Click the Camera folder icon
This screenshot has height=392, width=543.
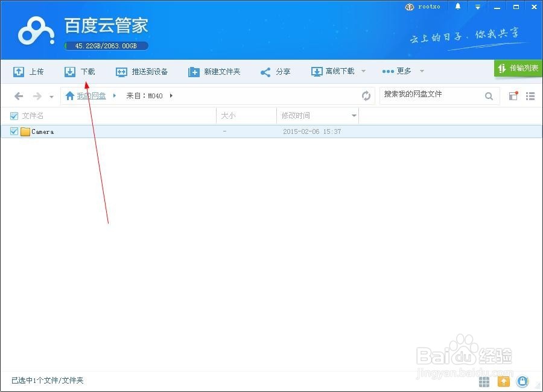point(25,131)
